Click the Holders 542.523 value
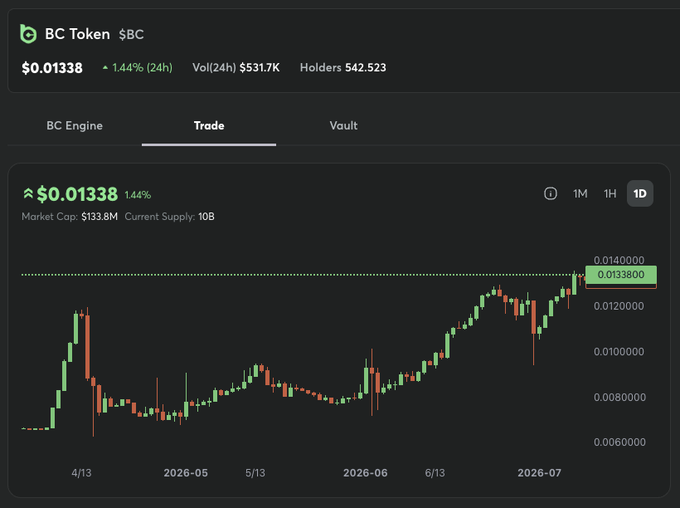This screenshot has width=680, height=508. pos(365,68)
